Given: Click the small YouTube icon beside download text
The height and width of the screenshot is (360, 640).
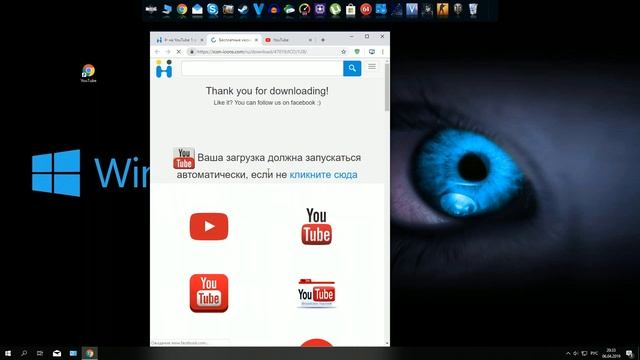Looking at the screenshot, I should 184,158.
